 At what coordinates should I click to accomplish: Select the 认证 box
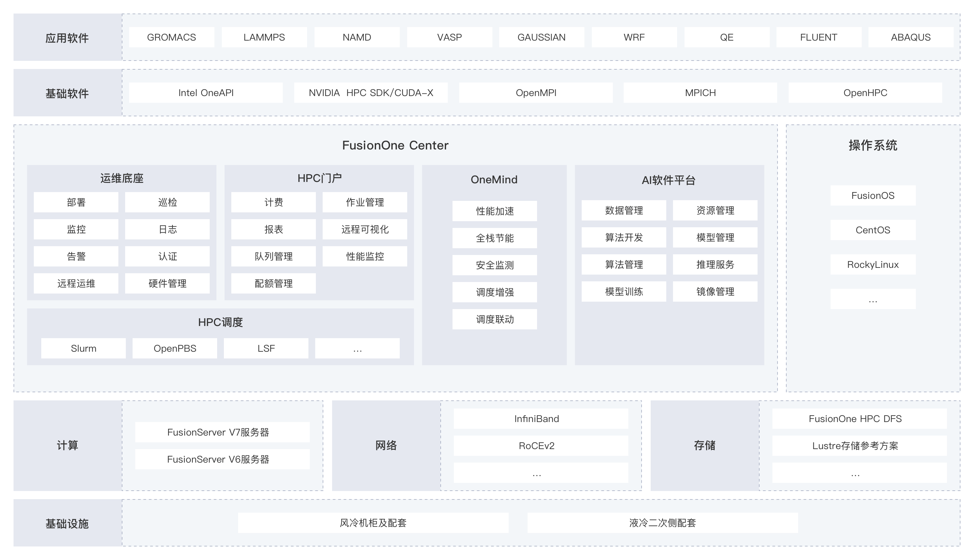(x=167, y=256)
